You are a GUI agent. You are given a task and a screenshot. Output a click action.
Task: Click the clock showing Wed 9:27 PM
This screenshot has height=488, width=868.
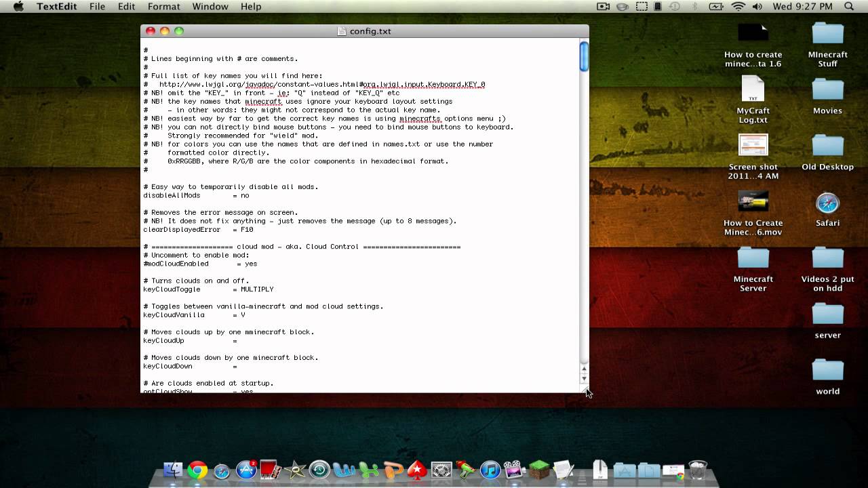point(802,6)
